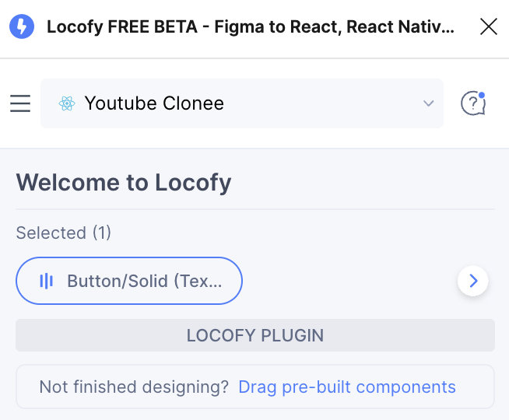Image resolution: width=509 pixels, height=420 pixels.
Task: Click the Selected (1) label
Action: click(x=64, y=233)
